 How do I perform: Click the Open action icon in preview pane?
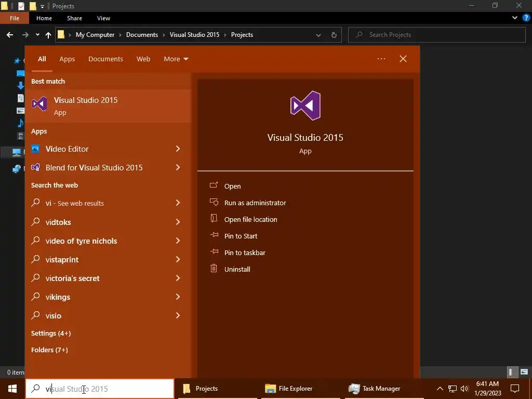214,185
